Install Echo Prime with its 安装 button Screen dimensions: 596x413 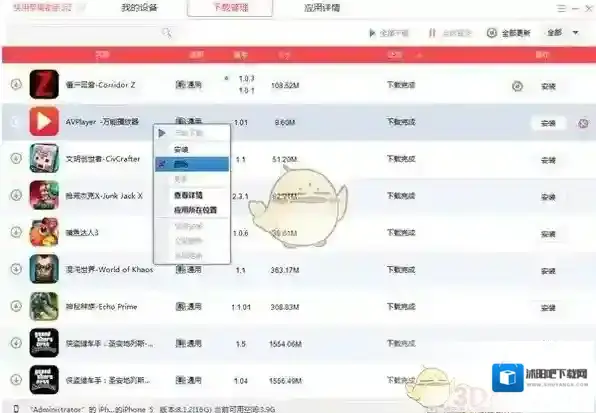click(548, 308)
